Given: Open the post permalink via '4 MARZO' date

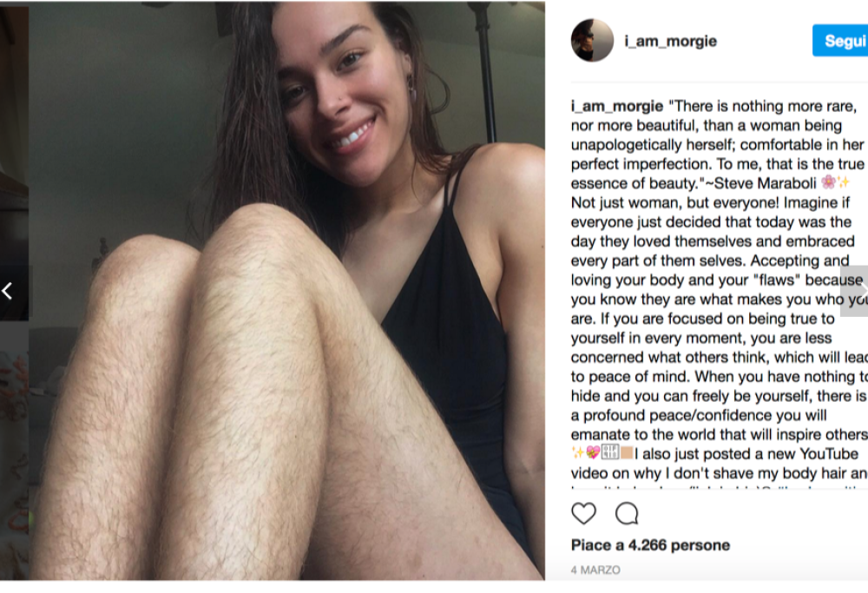Looking at the screenshot, I should point(595,570).
